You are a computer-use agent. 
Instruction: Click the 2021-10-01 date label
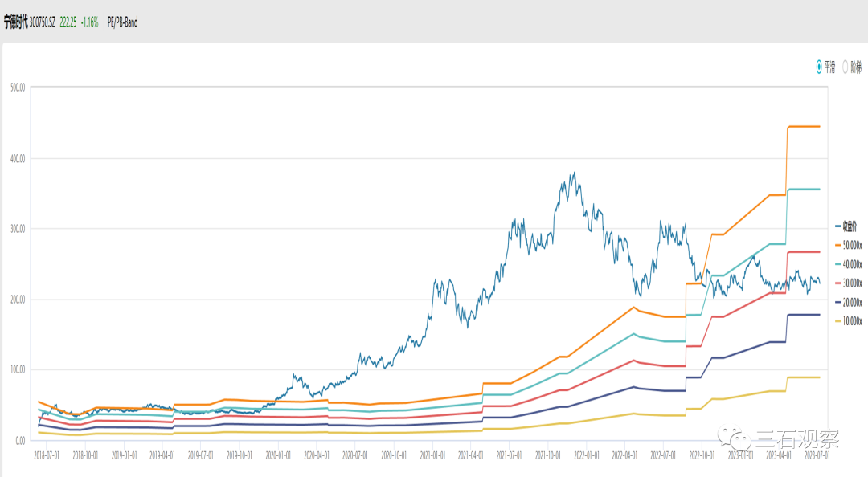pyautogui.click(x=547, y=455)
